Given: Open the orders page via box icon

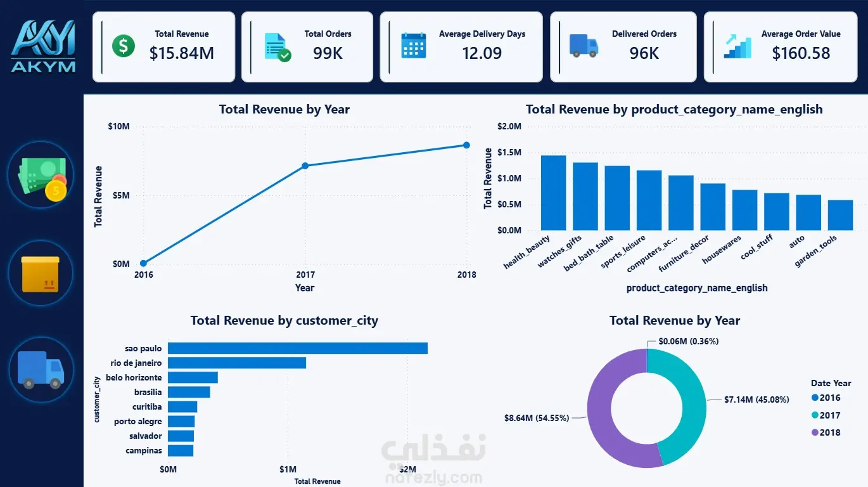Looking at the screenshot, I should tap(41, 273).
